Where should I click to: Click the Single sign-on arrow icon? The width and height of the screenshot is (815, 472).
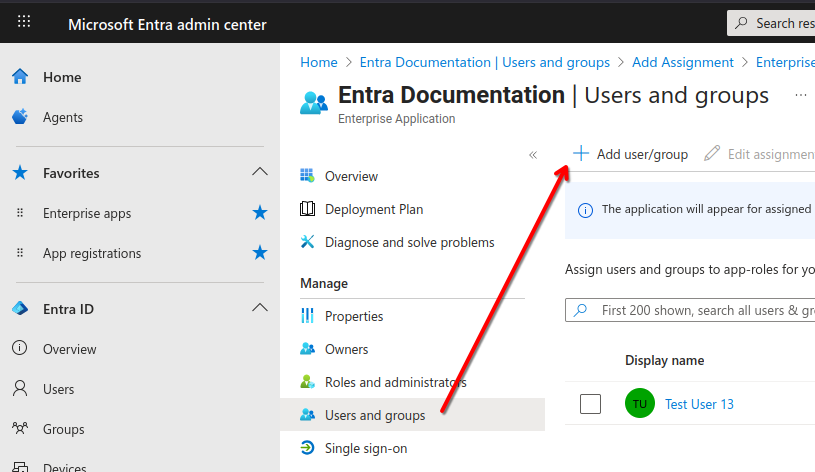point(307,448)
